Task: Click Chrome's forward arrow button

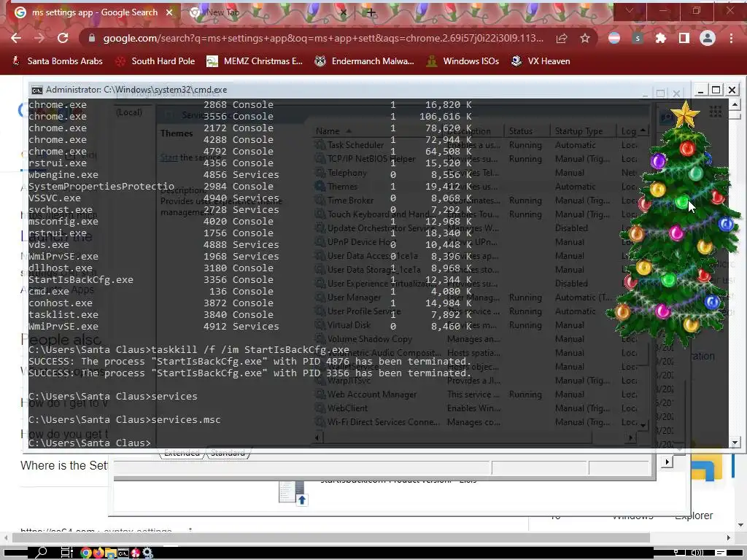Action: pos(39,38)
